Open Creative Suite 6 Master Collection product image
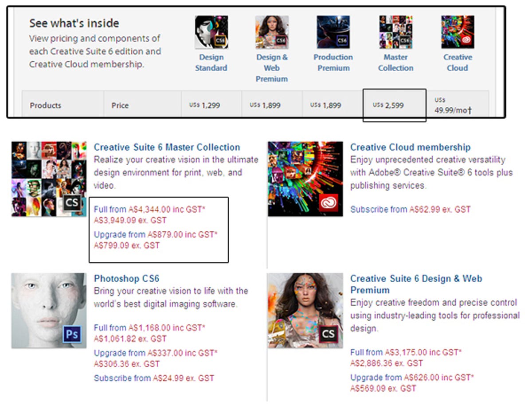Screen dimensions: 532x405 coord(49,179)
